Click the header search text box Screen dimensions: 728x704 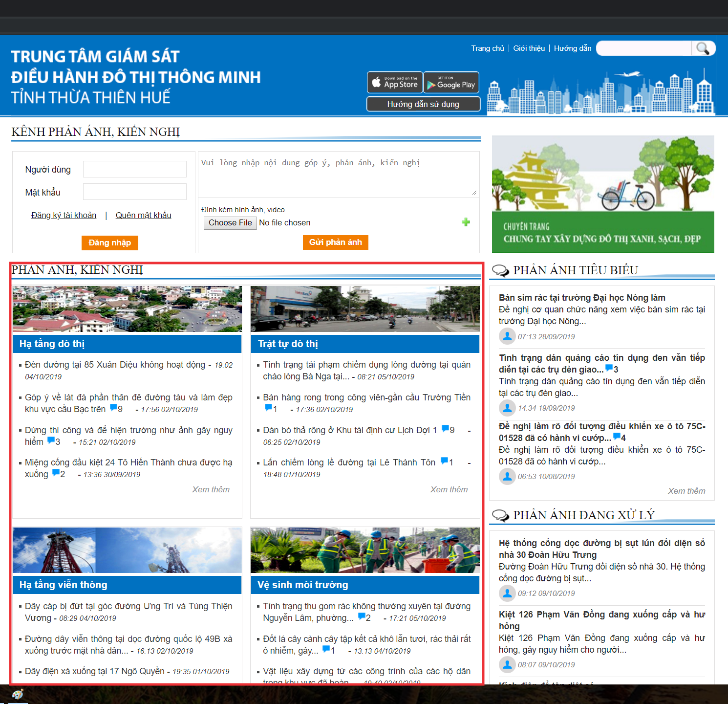pyautogui.click(x=644, y=48)
